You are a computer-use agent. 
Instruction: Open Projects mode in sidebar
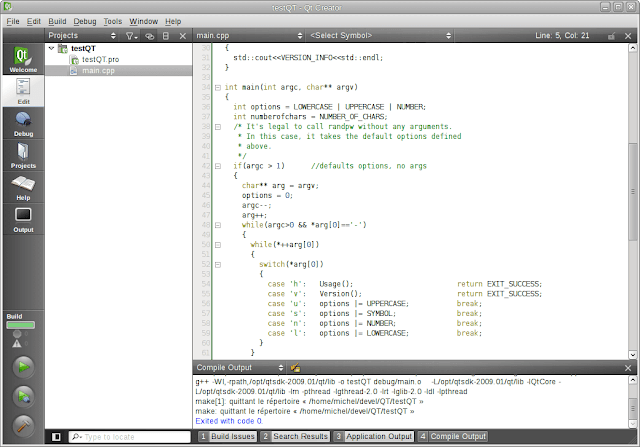pyautogui.click(x=23, y=156)
